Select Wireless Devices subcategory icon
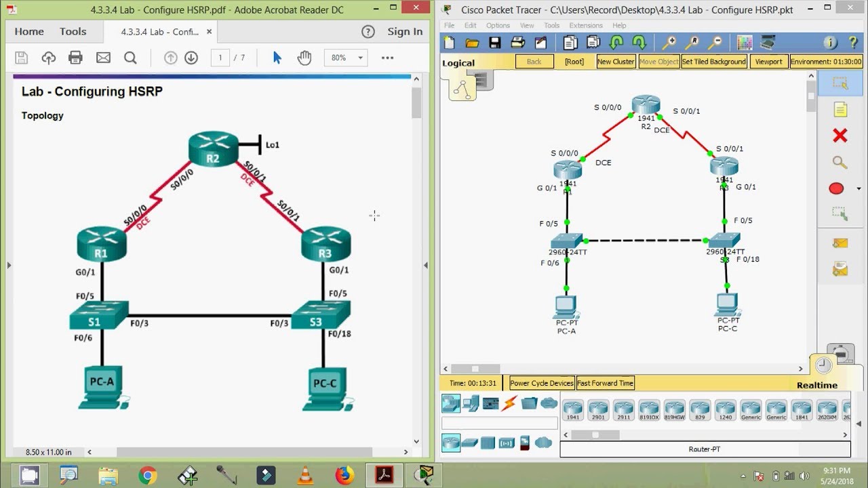 point(507,443)
